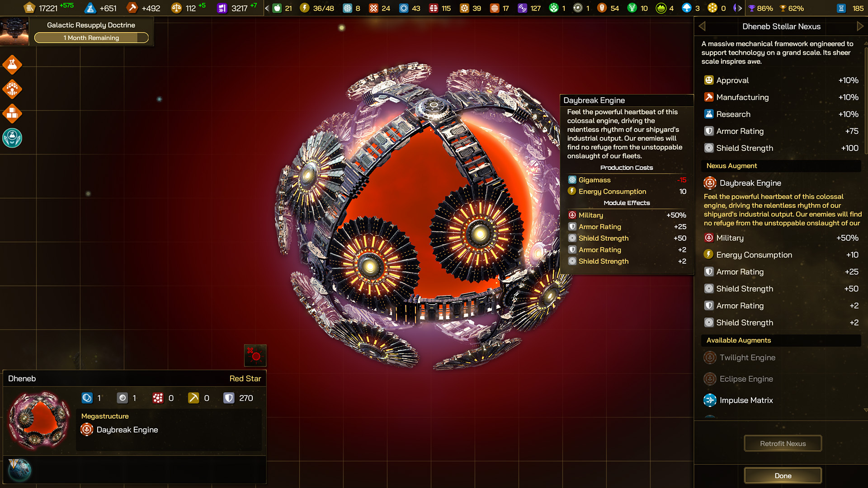Click the Gigamass -15 cost in tooltip
The width and height of the screenshot is (868, 488).
pos(627,180)
